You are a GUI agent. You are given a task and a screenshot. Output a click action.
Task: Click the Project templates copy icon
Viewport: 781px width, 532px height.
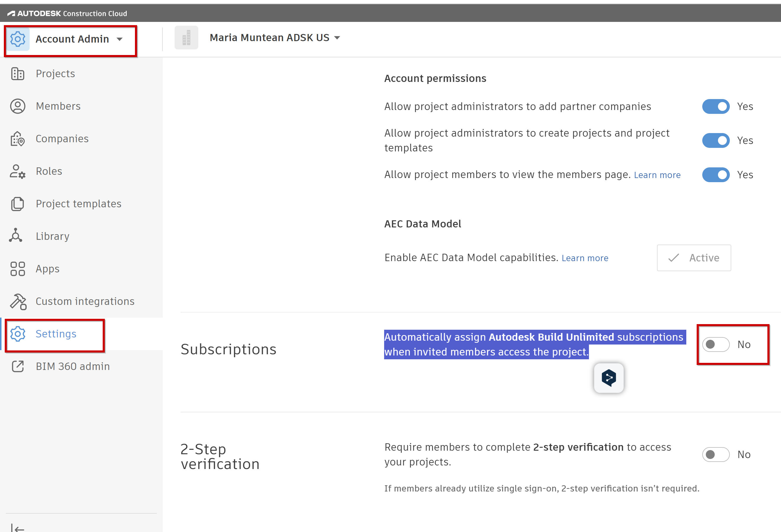click(17, 204)
